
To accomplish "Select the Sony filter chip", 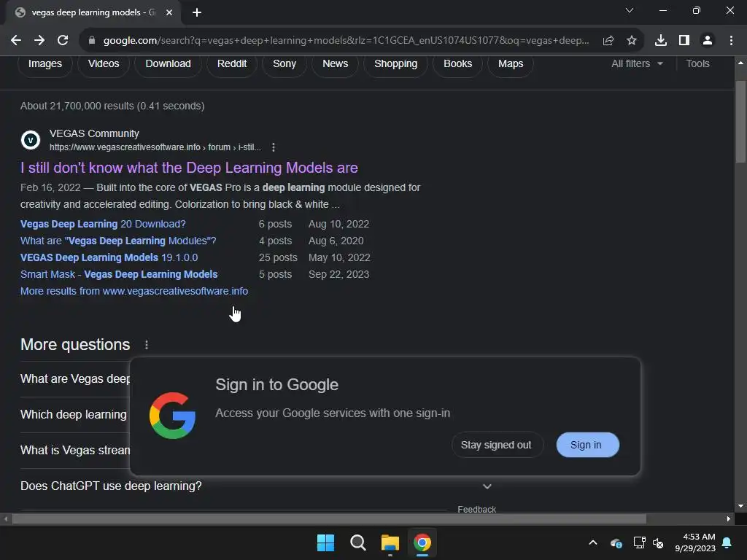I will (x=285, y=64).
